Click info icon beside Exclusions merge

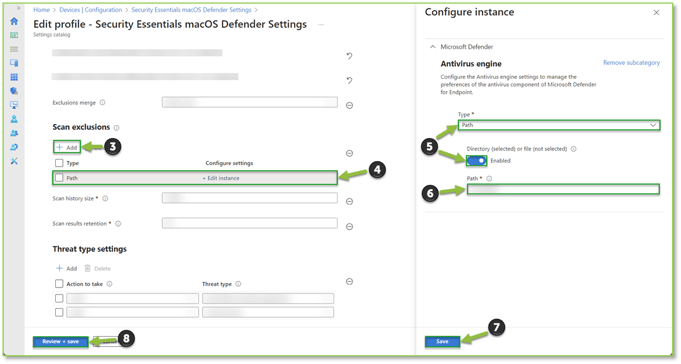click(102, 103)
